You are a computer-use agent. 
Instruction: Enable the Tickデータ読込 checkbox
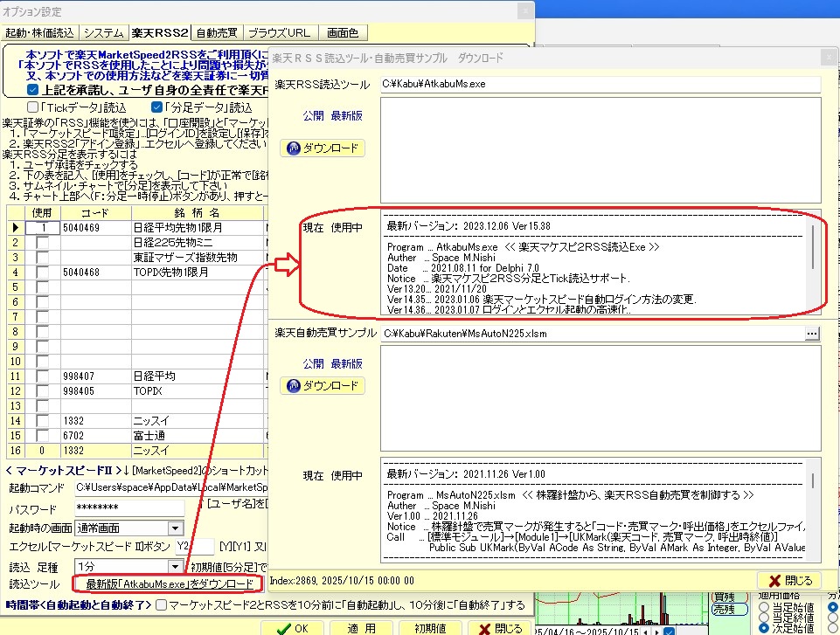33,107
